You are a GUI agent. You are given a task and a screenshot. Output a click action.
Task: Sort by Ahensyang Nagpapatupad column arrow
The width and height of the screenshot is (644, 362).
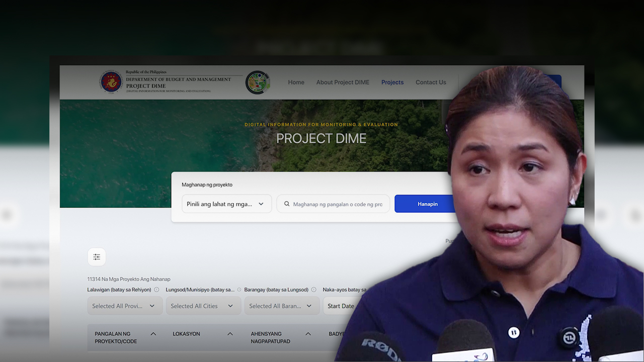308,334
